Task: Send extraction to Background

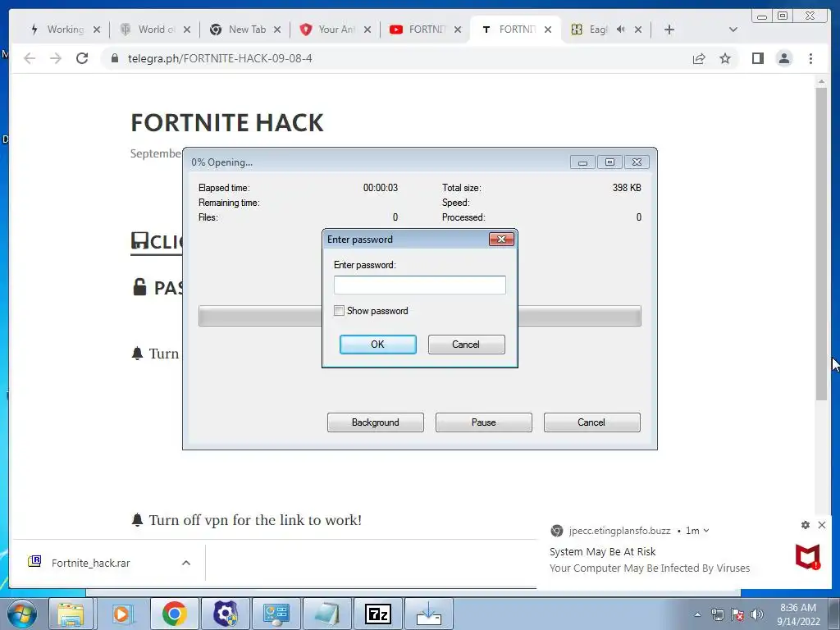Action: (x=376, y=422)
